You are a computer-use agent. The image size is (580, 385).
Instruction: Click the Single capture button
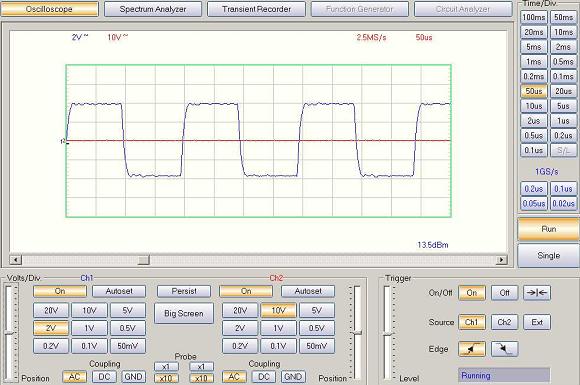click(x=549, y=256)
